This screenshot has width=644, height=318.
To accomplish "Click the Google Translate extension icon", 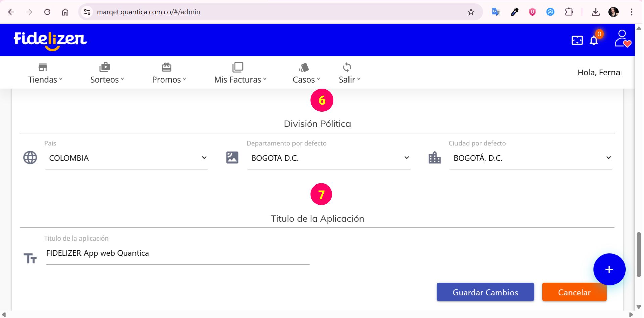I will pos(496,12).
